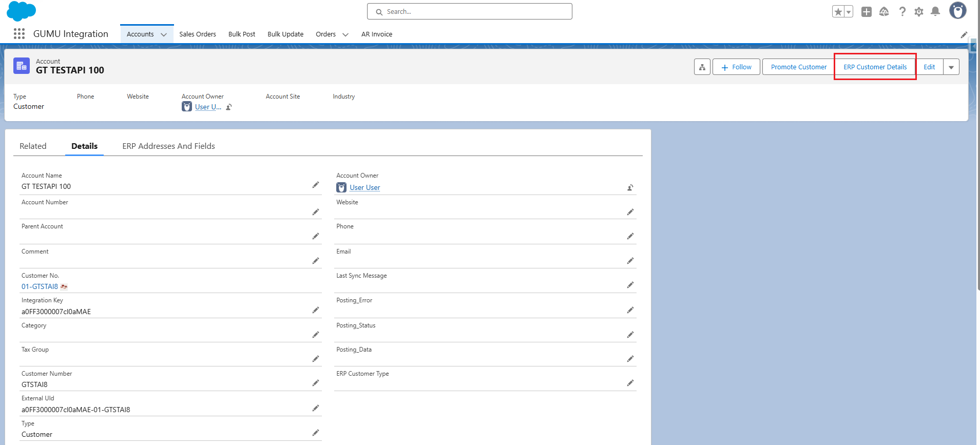The image size is (980, 445).
Task: Edit the Account Number field pencil
Action: coord(316,212)
